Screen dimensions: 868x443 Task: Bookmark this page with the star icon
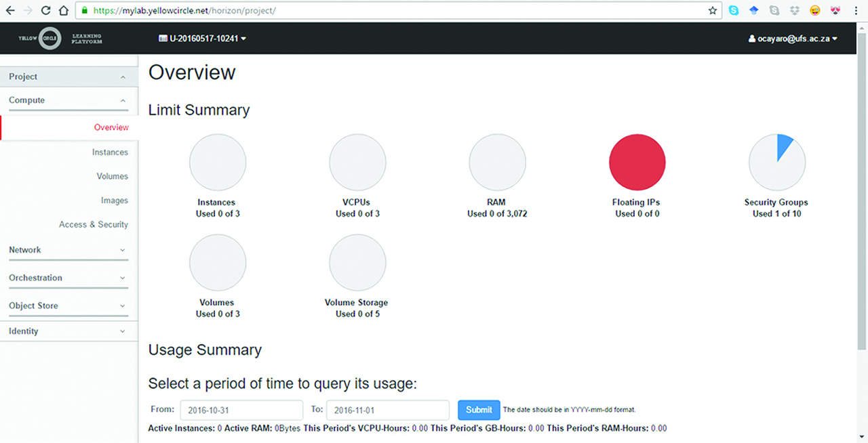712,10
